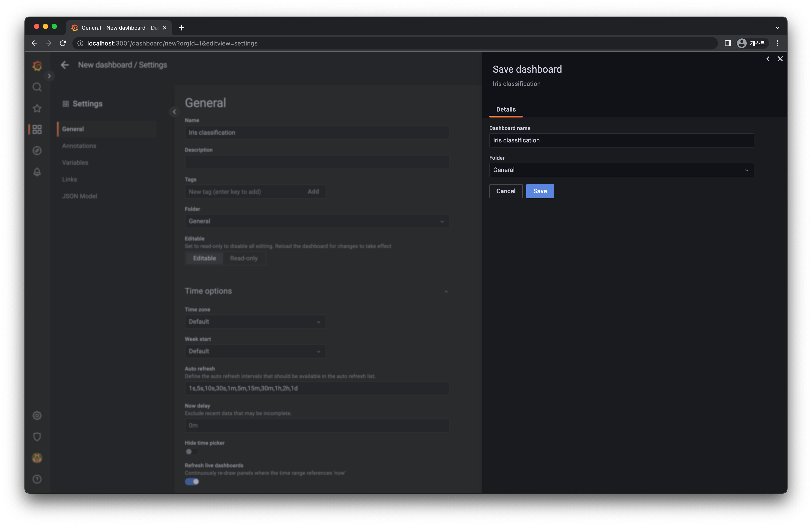The width and height of the screenshot is (812, 526).
Task: Select the Editable option
Action: [204, 258]
